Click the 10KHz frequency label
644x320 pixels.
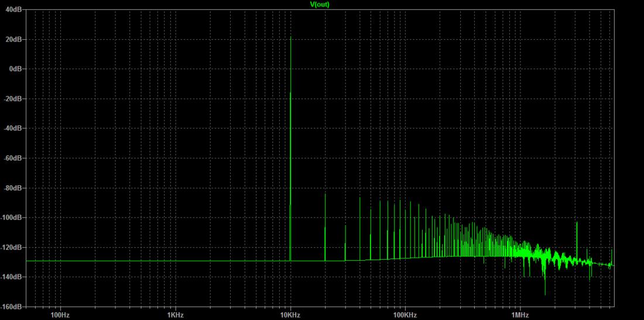click(x=290, y=315)
